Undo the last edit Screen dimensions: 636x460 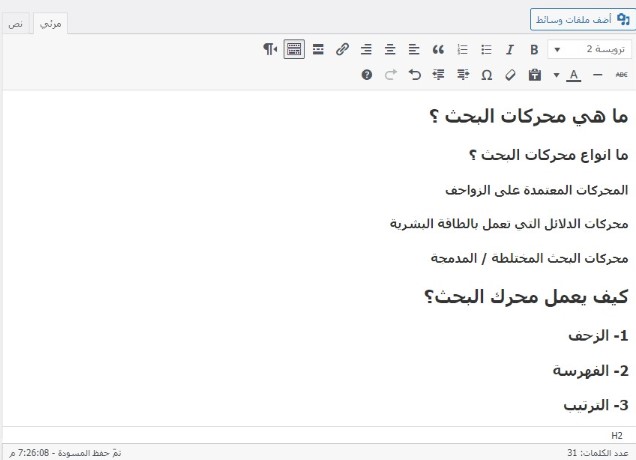[415, 75]
